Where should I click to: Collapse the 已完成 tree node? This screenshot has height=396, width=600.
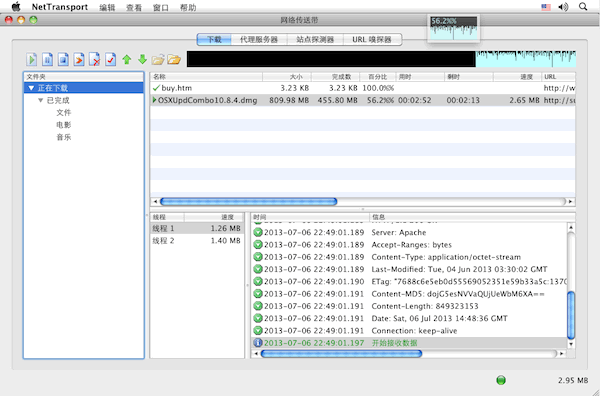point(41,100)
